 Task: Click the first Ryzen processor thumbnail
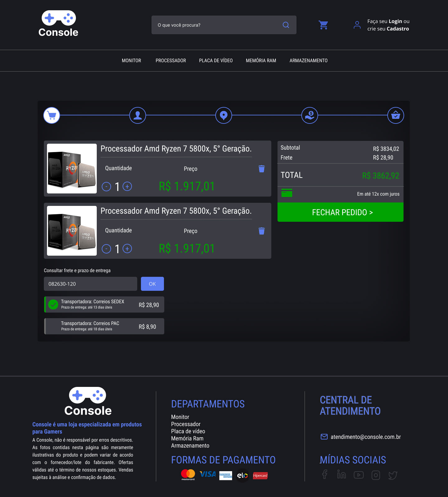point(72,169)
